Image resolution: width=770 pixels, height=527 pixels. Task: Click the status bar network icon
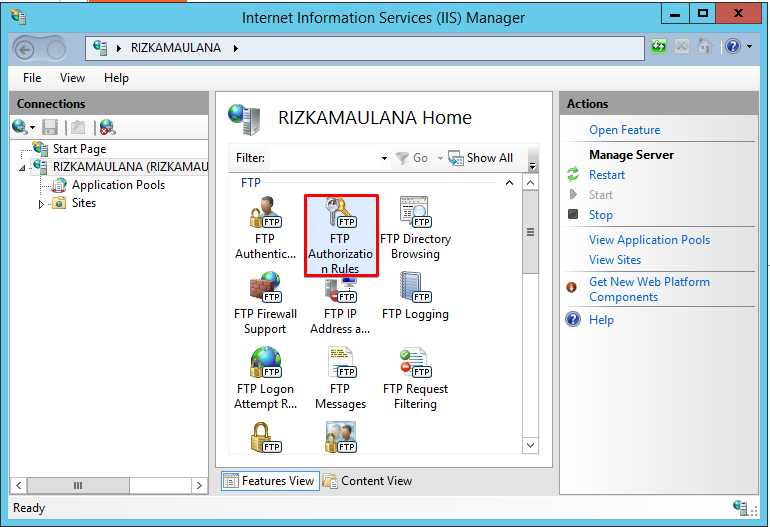click(741, 507)
